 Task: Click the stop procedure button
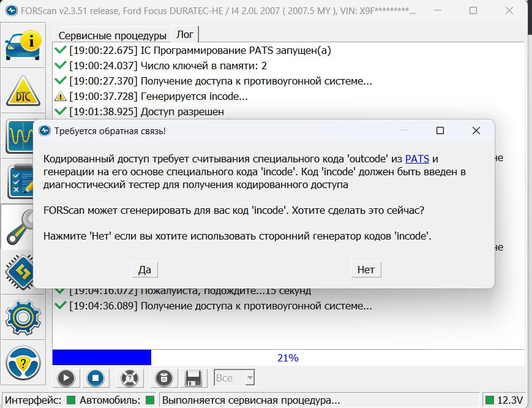click(x=96, y=378)
